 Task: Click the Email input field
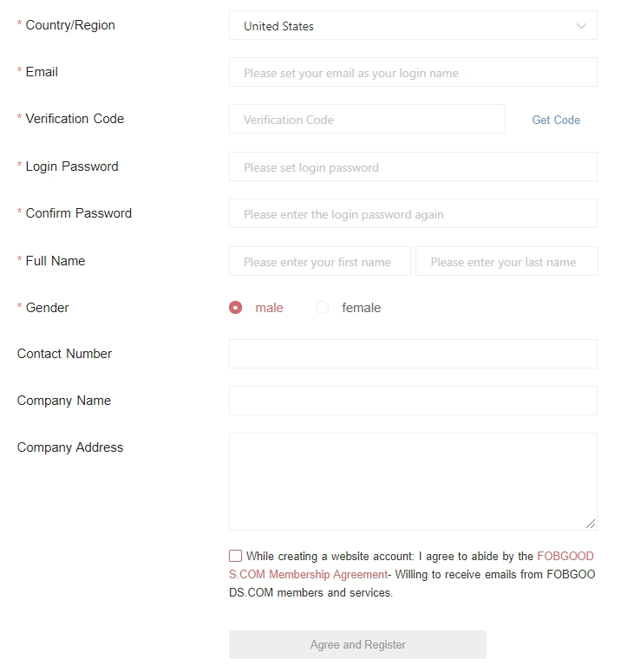[413, 73]
